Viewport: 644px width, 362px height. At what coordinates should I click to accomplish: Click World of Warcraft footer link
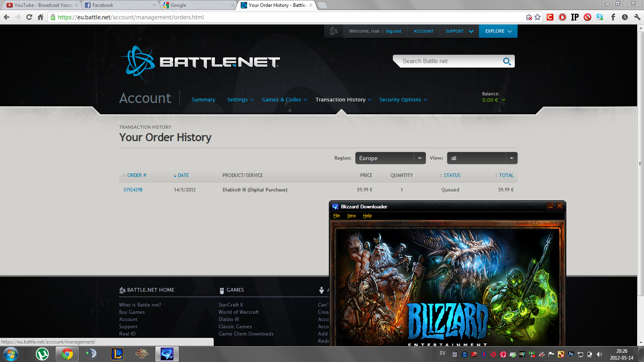coord(239,312)
